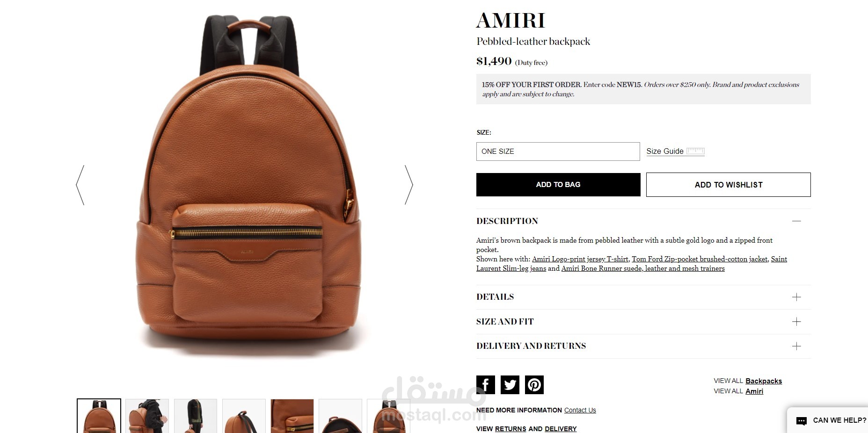The height and width of the screenshot is (433, 868).
Task: Select the second thumbnail with model wearing backpack
Action: click(x=147, y=416)
